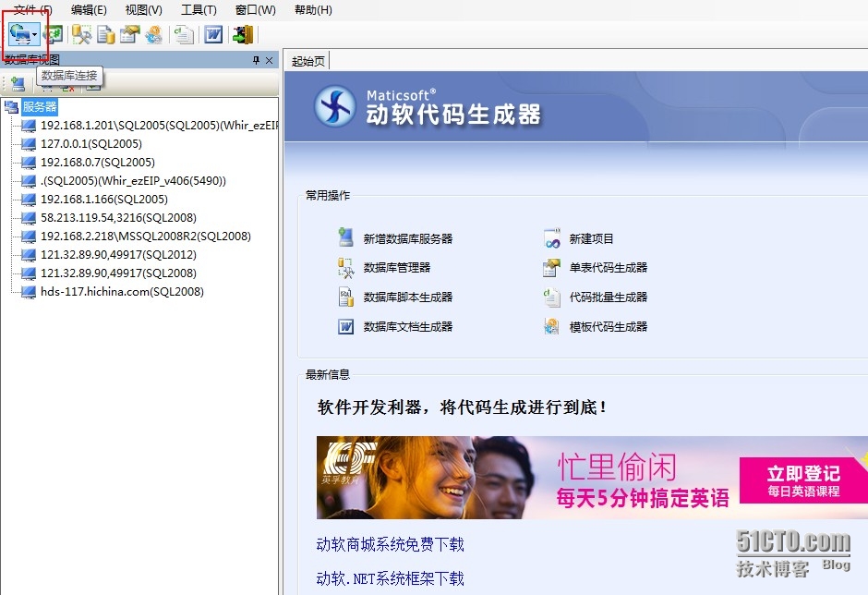Click the 软件开发利器 headline text
Image resolution: width=868 pixels, height=595 pixels.
(x=463, y=407)
